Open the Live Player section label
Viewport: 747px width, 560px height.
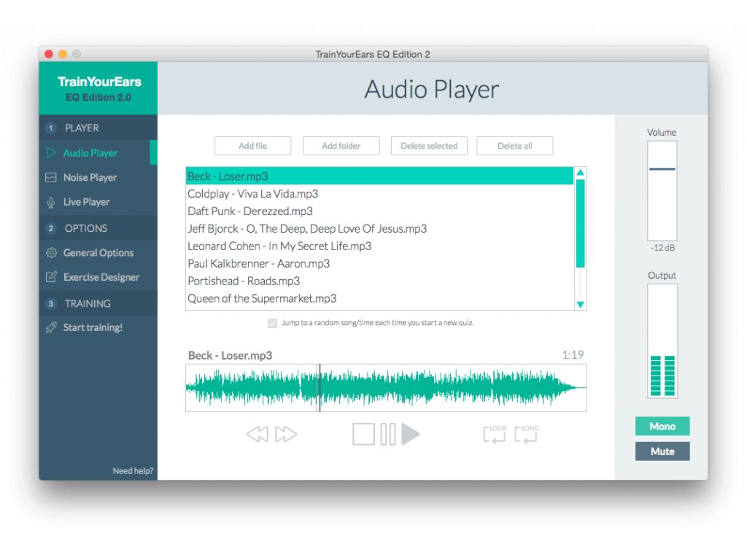tap(87, 202)
